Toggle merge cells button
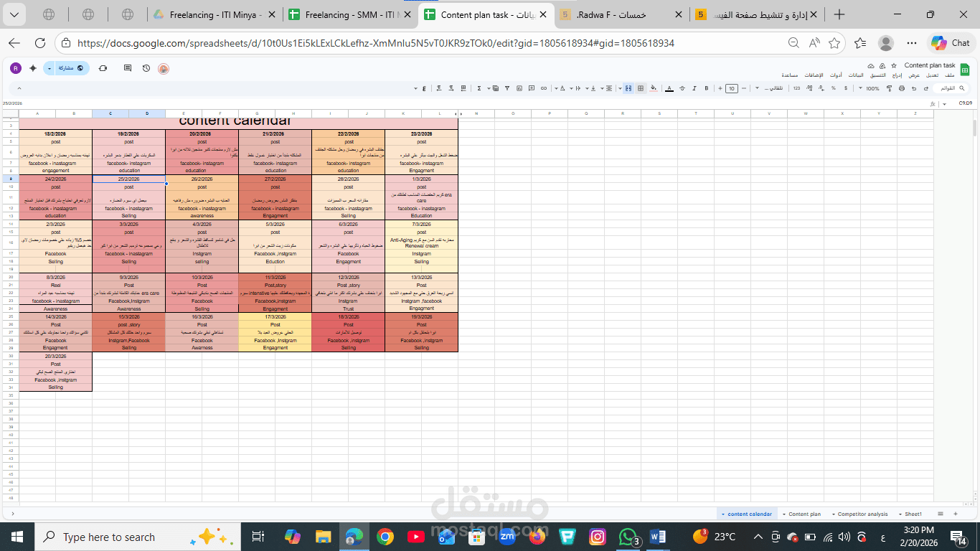The image size is (980, 551). (x=628, y=88)
